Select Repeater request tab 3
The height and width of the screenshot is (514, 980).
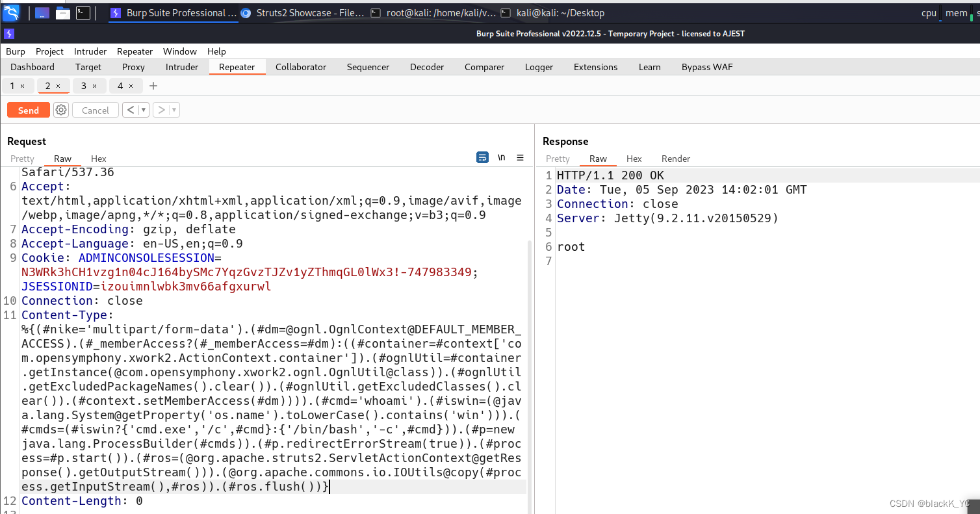84,86
